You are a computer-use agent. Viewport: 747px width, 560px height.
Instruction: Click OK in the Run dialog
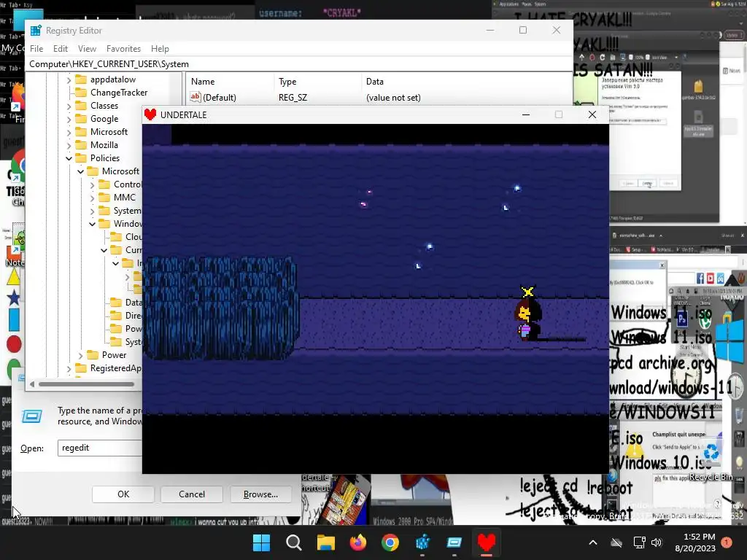(x=123, y=494)
